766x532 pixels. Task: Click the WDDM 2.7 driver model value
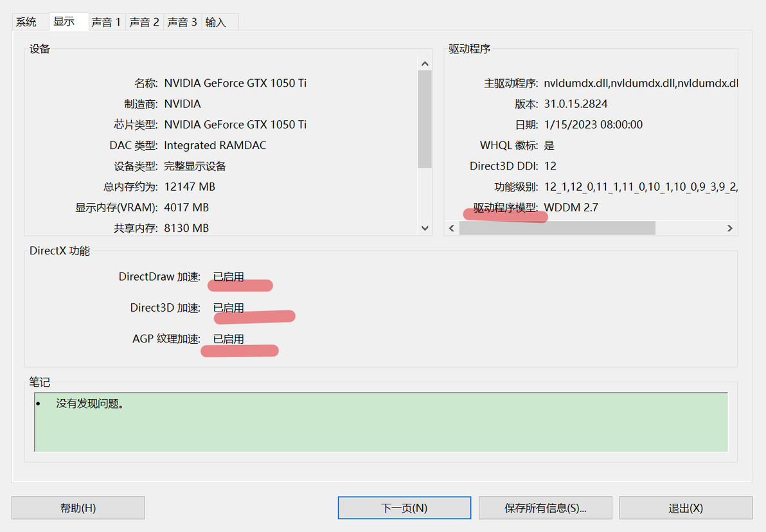571,208
